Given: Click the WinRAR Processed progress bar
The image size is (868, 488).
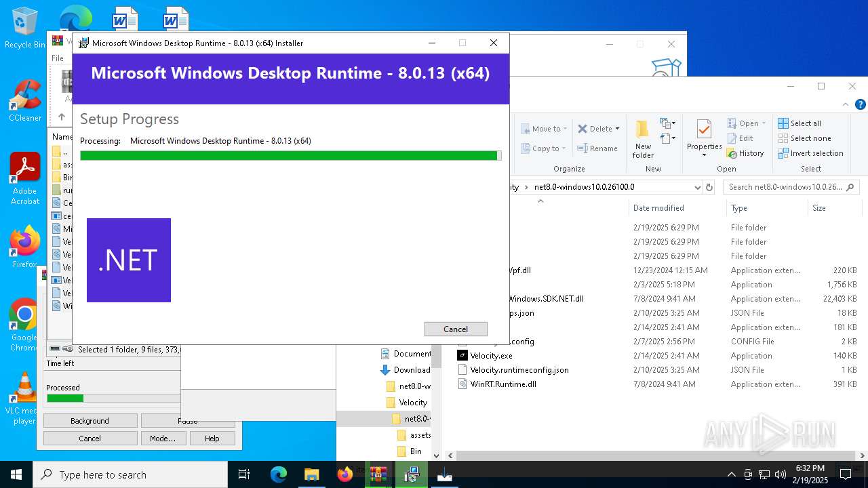Looking at the screenshot, I should point(113,398).
